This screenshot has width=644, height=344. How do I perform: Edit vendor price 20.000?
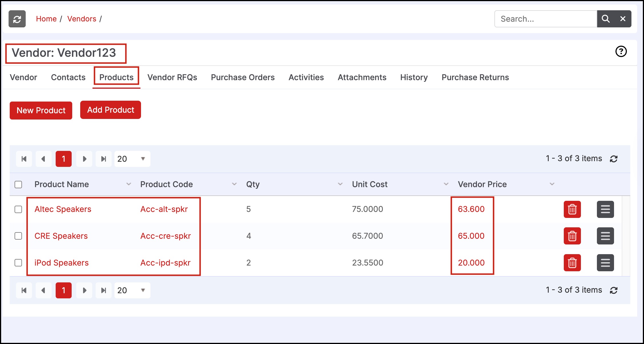coord(471,263)
